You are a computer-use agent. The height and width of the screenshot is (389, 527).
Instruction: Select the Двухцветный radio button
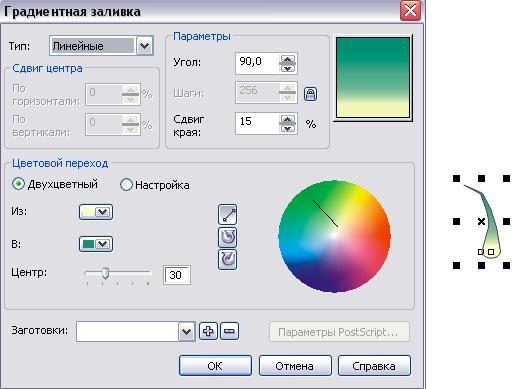[x=18, y=184]
